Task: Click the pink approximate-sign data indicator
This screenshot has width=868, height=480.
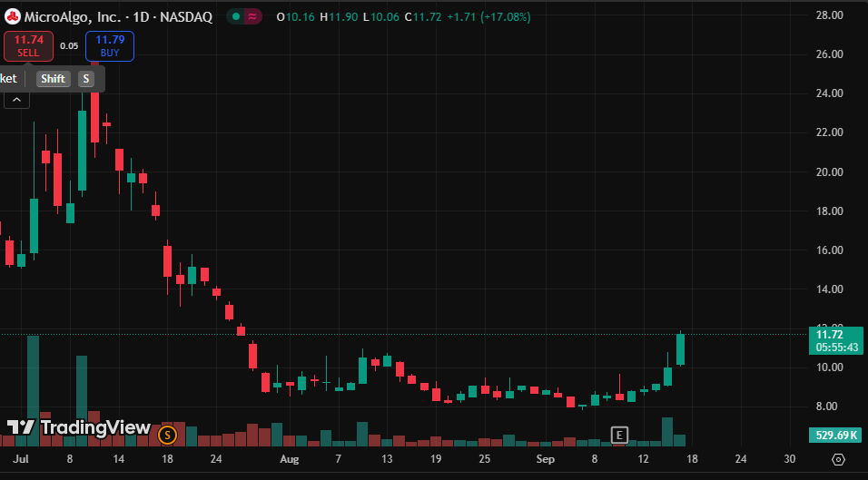Action: point(252,16)
